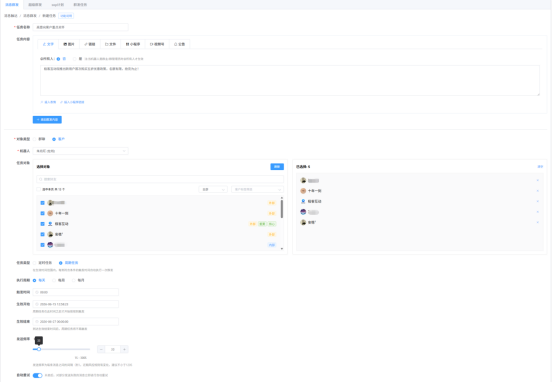Select the 群聊 object type radio

[35, 139]
